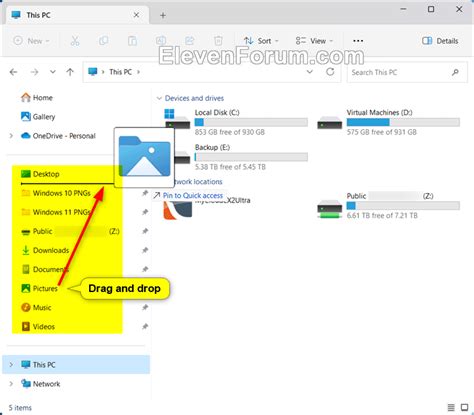Expand the This PC tree node
Screen dimensions: 474x415
pyautogui.click(x=11, y=365)
